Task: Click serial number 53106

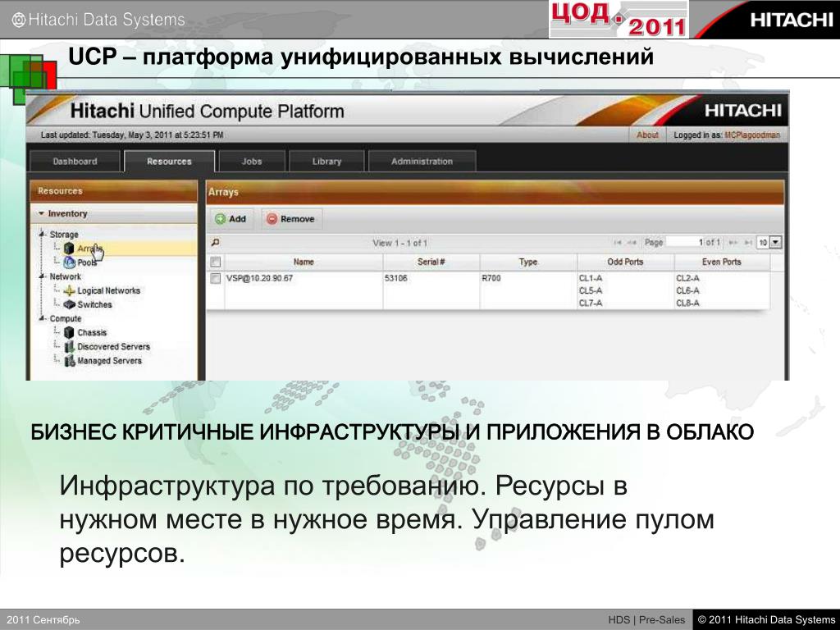Action: 396,278
